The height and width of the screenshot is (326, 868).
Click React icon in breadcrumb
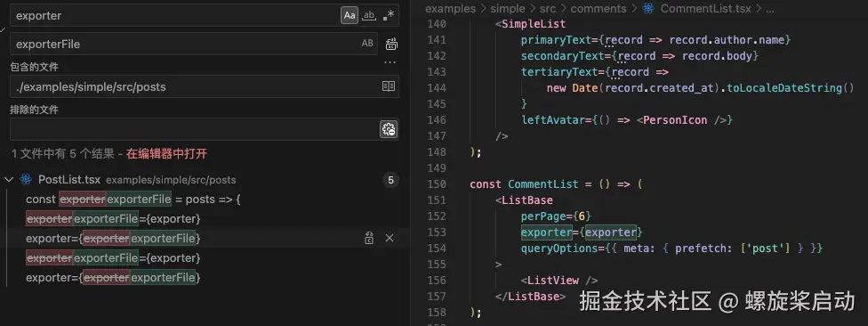(x=648, y=8)
